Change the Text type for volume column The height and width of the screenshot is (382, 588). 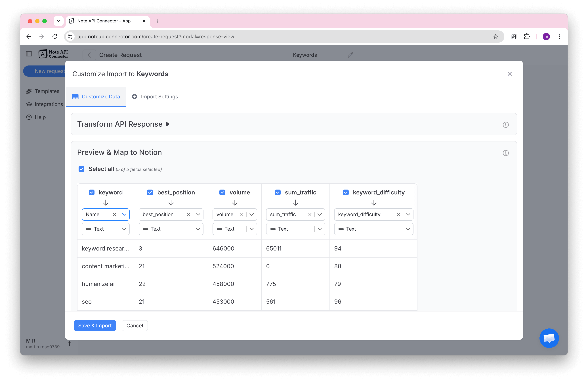coord(234,229)
